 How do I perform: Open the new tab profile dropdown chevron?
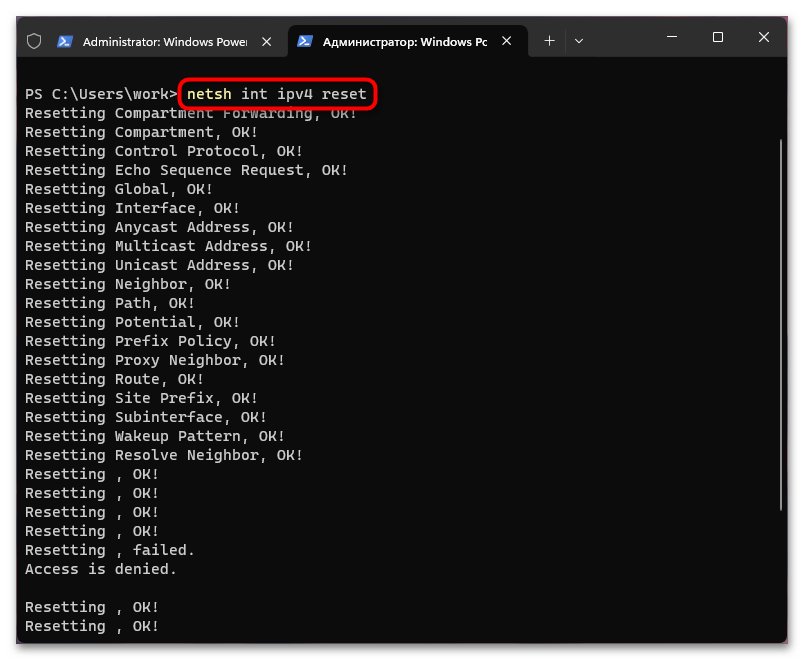pos(578,40)
